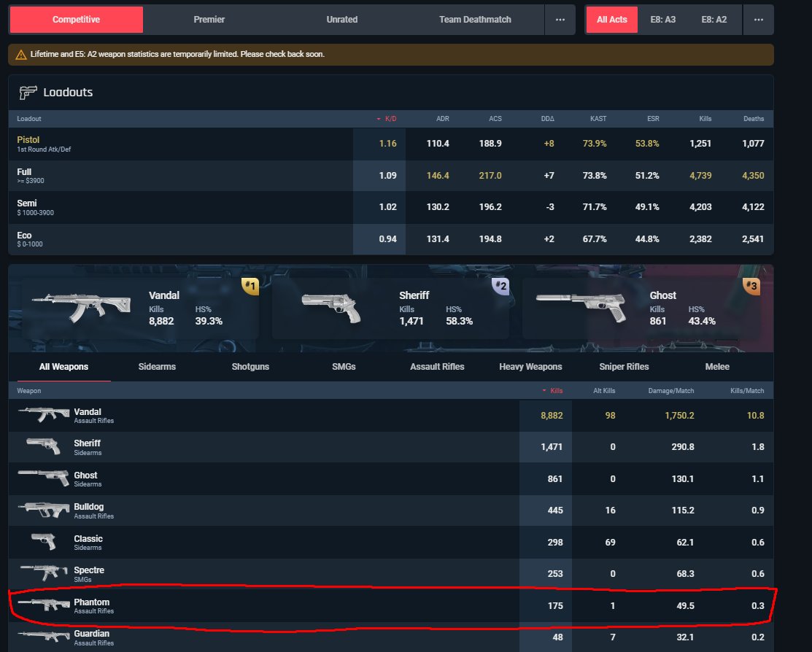The image size is (812, 652).
Task: Click the Classic pistol icon in weapons table
Action: pos(44,542)
